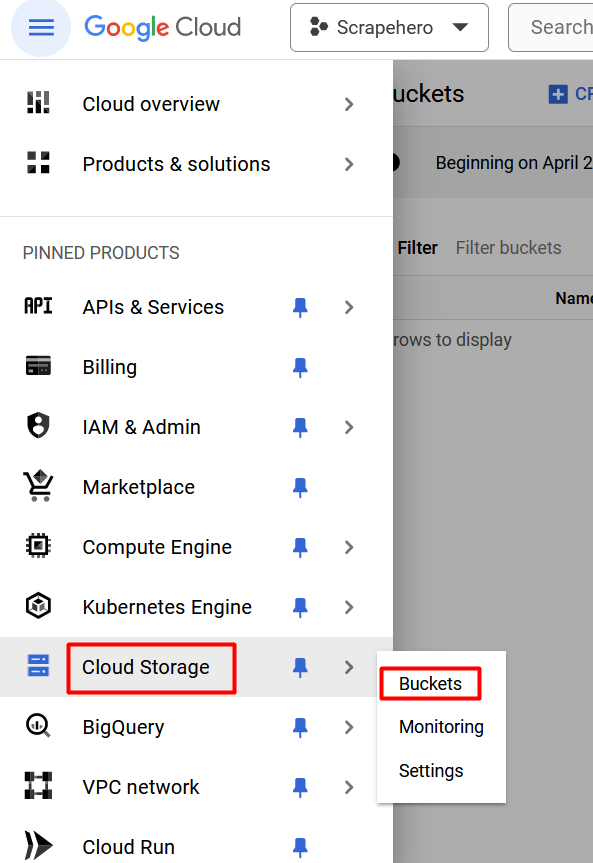Click the VPC network icon
The image size is (593, 863).
(x=38, y=785)
